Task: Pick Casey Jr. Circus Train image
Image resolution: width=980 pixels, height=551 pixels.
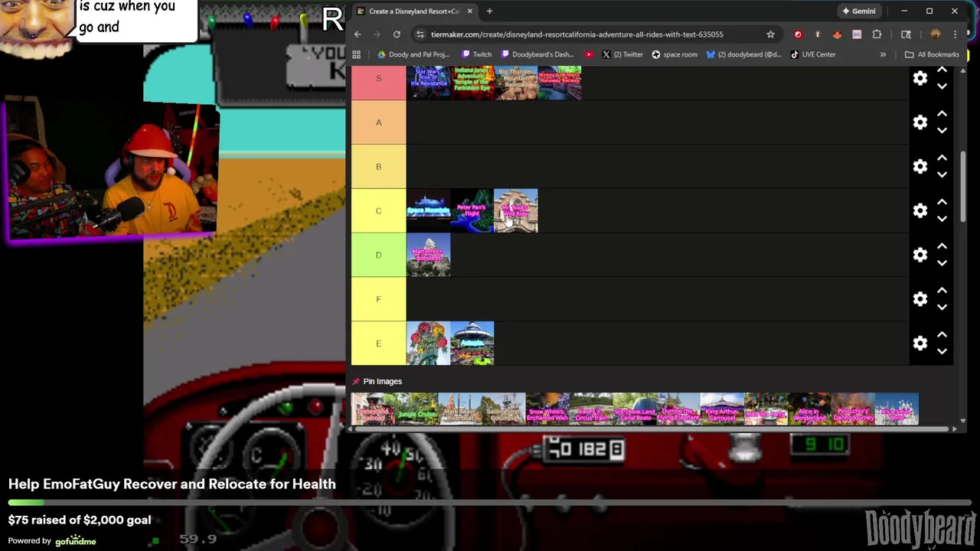Action: pos(591,409)
